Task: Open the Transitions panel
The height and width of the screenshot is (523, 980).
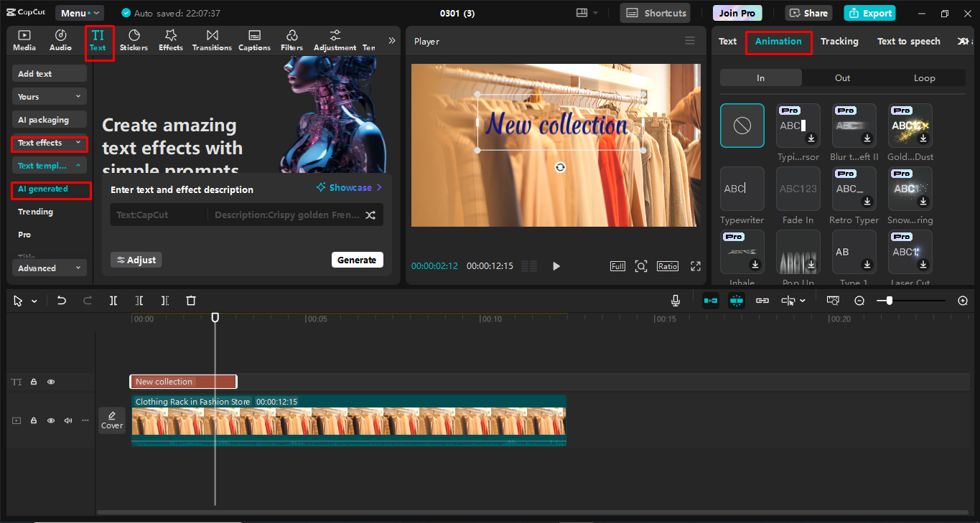Action: 212,40
